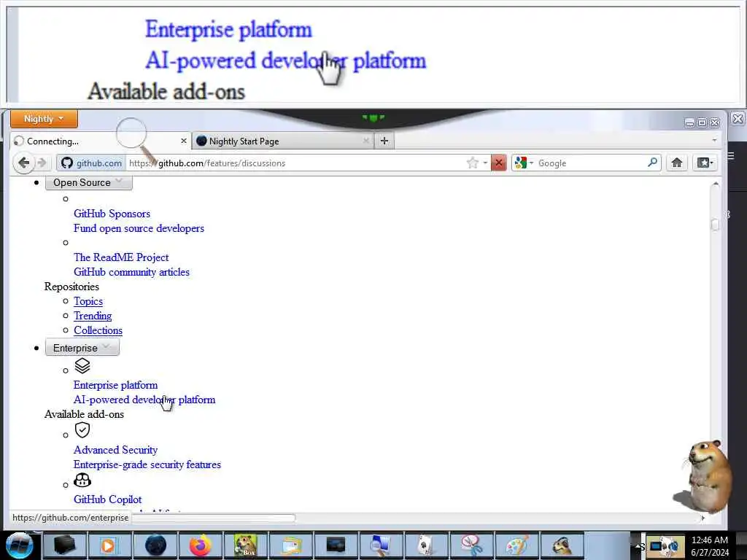Click the Repositories heading text
747x560 pixels.
coord(71,286)
